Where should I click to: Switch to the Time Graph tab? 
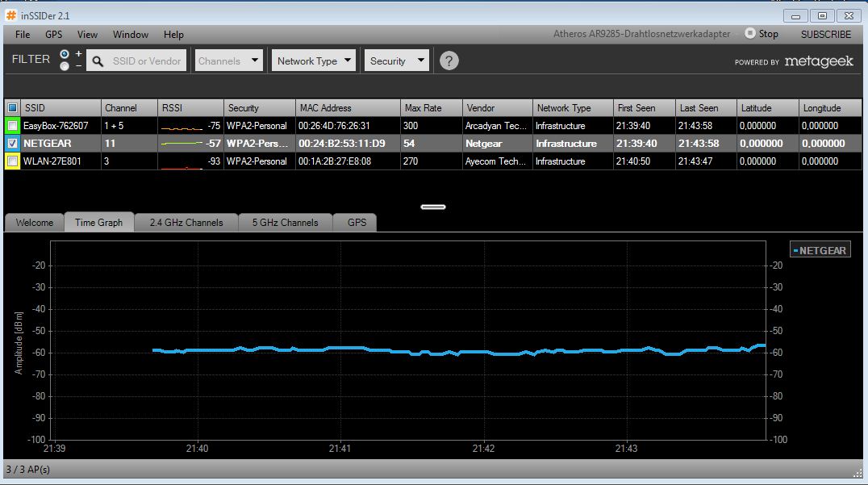click(x=99, y=222)
